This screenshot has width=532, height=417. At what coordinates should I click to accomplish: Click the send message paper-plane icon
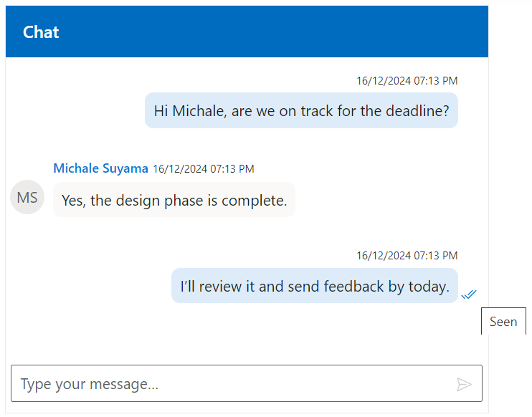(464, 384)
